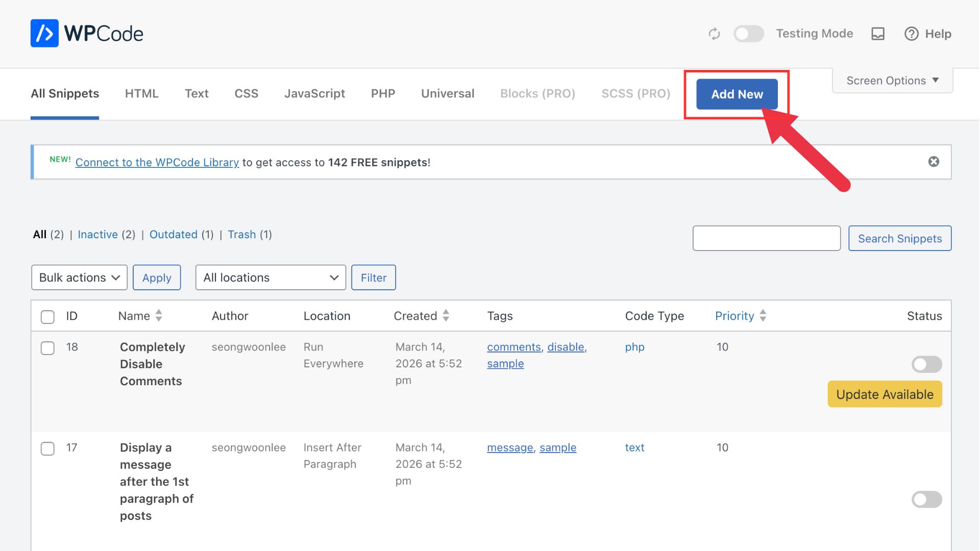The image size is (980, 551).
Task: Open the SCSS (PRO) tab
Action: [636, 93]
